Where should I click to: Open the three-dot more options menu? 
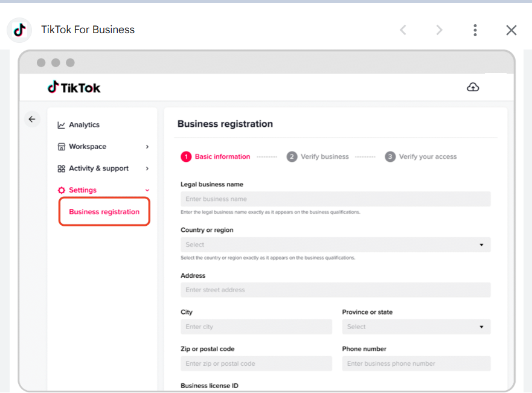475,30
